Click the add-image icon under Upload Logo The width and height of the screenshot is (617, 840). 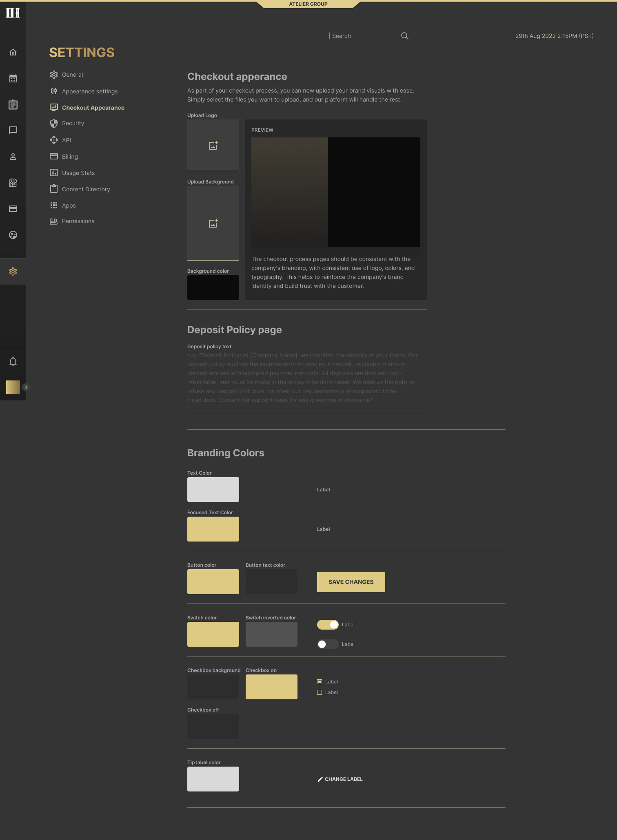(x=213, y=146)
